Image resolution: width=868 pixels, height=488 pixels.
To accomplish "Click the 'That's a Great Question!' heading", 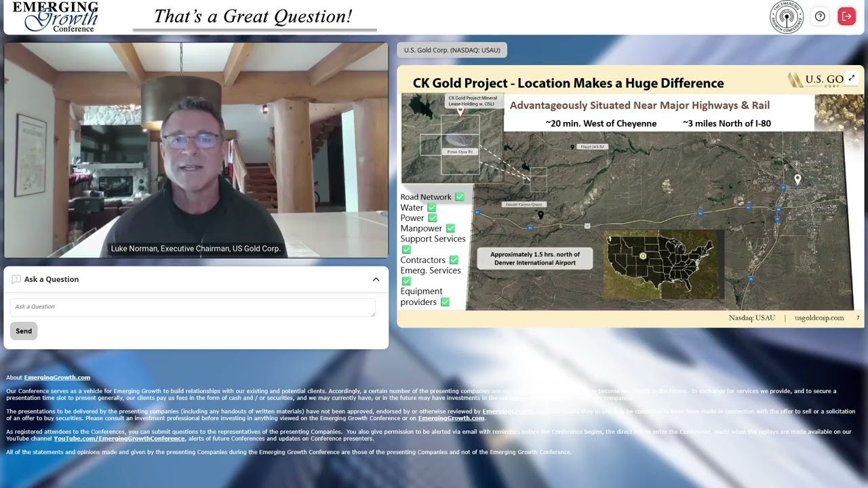I will pyautogui.click(x=253, y=16).
